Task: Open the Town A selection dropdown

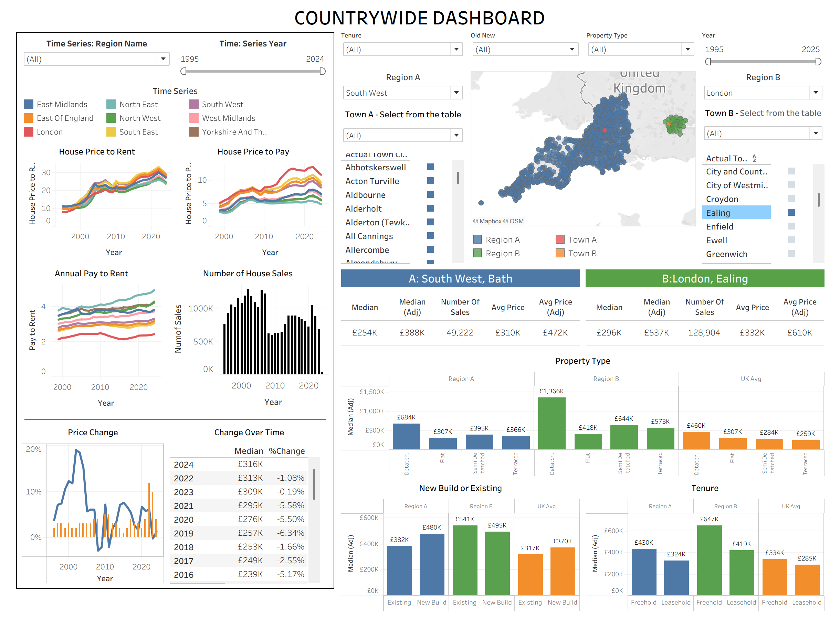Action: click(x=456, y=135)
